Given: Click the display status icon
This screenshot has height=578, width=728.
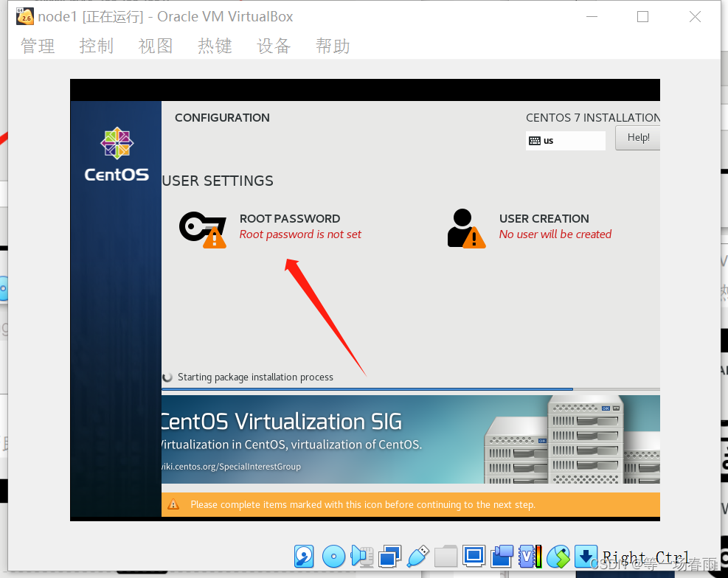Looking at the screenshot, I should 474,556.
